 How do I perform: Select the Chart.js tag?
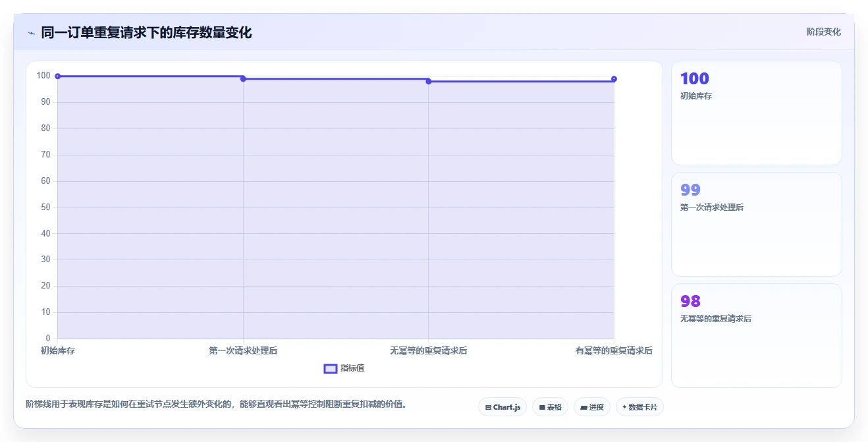coord(502,407)
